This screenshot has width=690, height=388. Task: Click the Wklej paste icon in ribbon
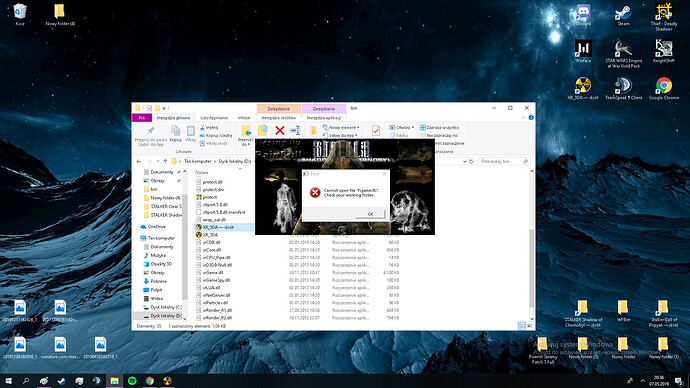coord(190,133)
